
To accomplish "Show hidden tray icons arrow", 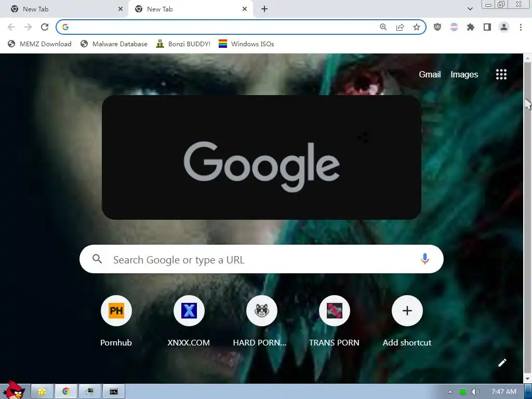I will [450, 392].
